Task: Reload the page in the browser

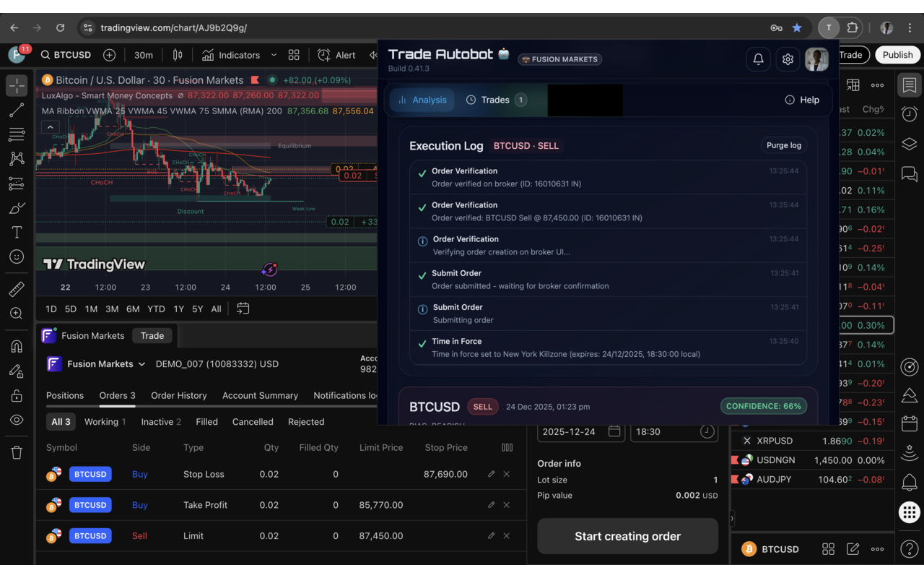Action: [60, 27]
